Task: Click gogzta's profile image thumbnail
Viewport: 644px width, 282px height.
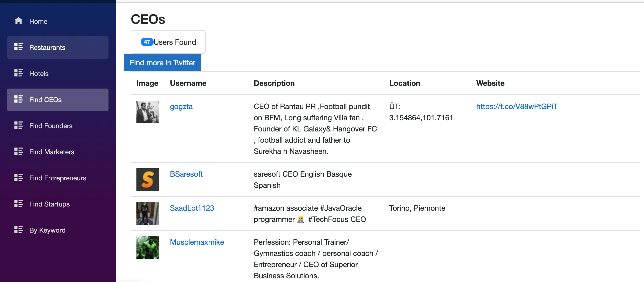Action: [x=147, y=112]
